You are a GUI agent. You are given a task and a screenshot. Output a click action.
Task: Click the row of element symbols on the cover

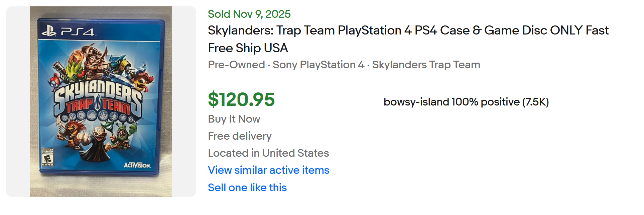(98, 117)
